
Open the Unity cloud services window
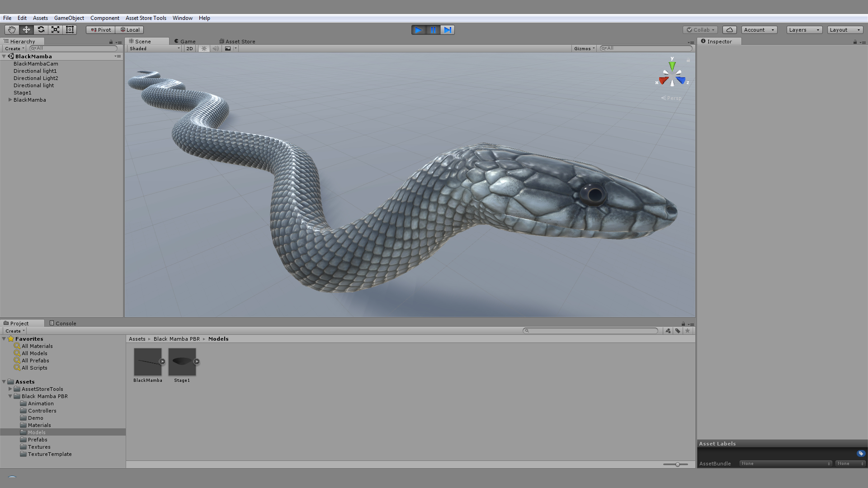pos(730,29)
